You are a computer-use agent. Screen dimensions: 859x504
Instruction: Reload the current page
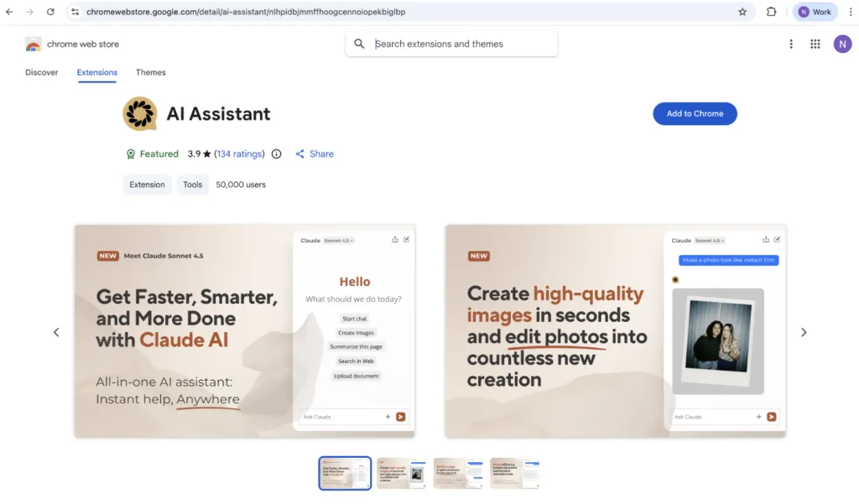tap(50, 12)
